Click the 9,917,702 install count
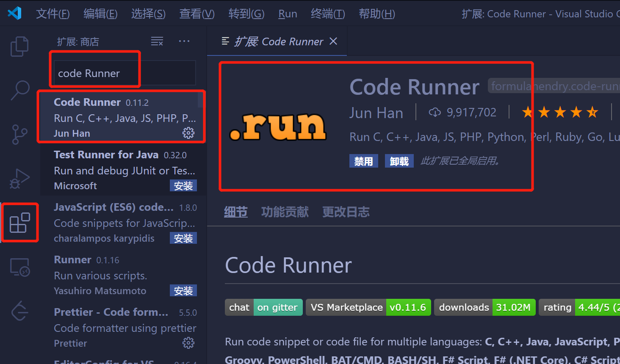 pos(471,112)
